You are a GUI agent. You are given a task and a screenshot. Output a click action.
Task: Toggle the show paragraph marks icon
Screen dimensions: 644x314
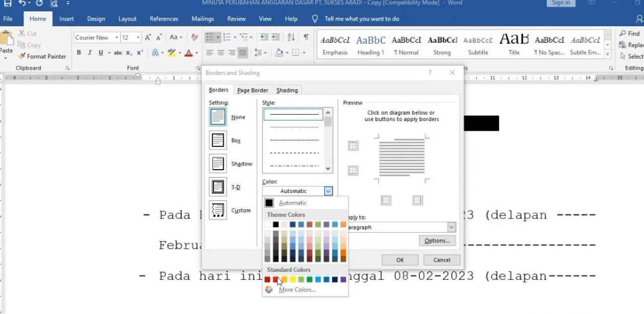pyautogui.click(x=306, y=37)
